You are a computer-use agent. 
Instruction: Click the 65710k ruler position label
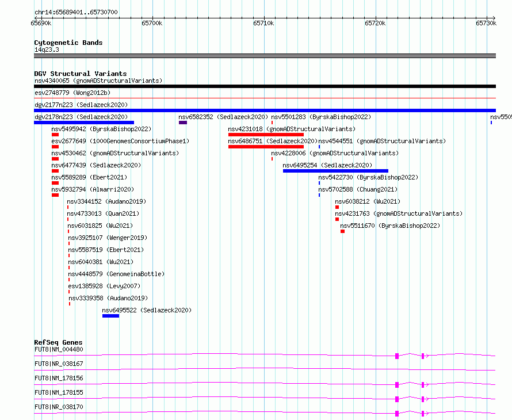tap(263, 23)
